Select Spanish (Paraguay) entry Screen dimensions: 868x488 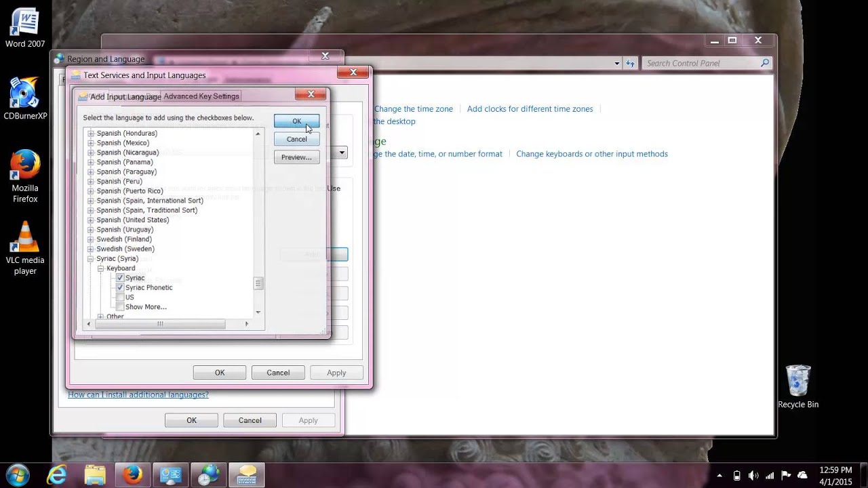(x=127, y=172)
